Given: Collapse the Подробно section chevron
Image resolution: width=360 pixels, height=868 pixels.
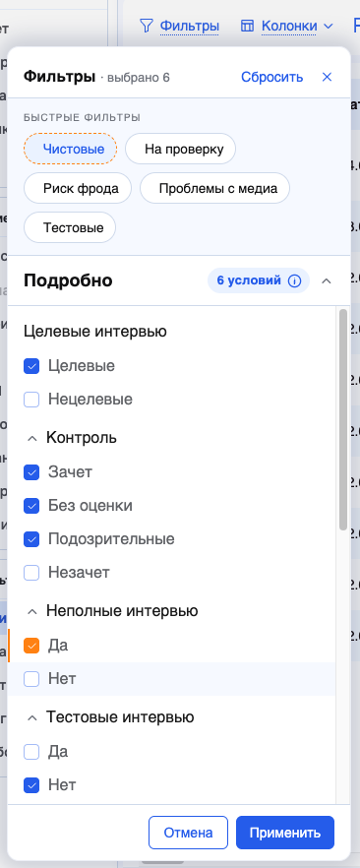Looking at the screenshot, I should pos(327,280).
